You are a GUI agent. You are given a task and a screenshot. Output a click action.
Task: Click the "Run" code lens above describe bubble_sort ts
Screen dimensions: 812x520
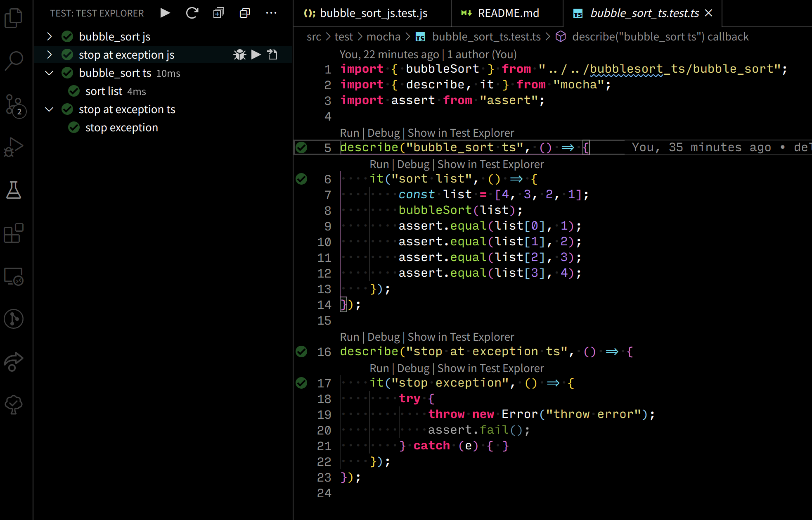coord(349,133)
